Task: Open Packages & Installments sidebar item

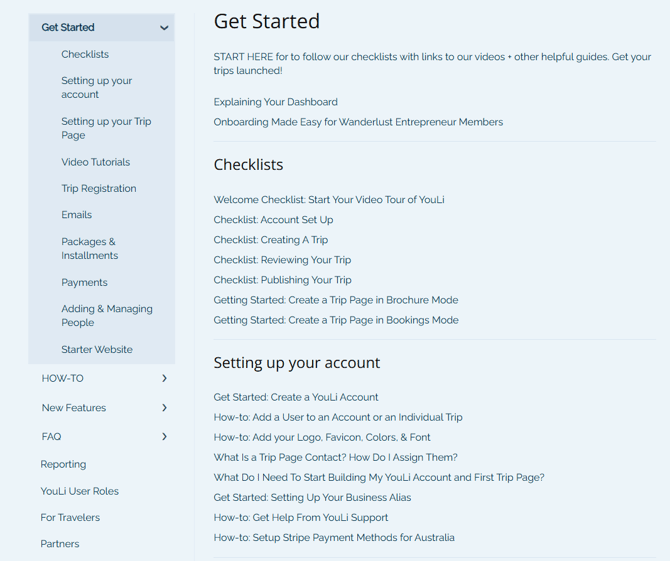Action: [x=90, y=248]
